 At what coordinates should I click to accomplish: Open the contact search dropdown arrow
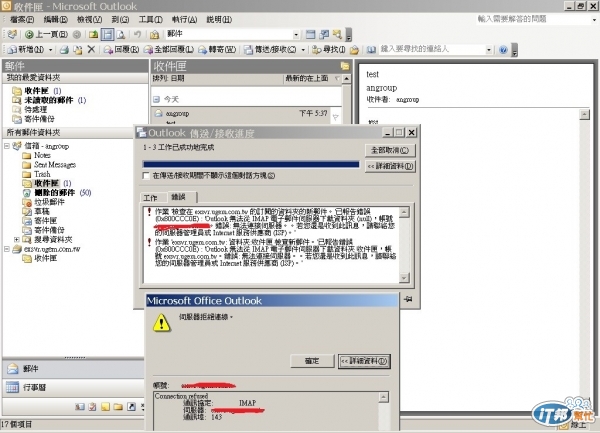point(489,50)
